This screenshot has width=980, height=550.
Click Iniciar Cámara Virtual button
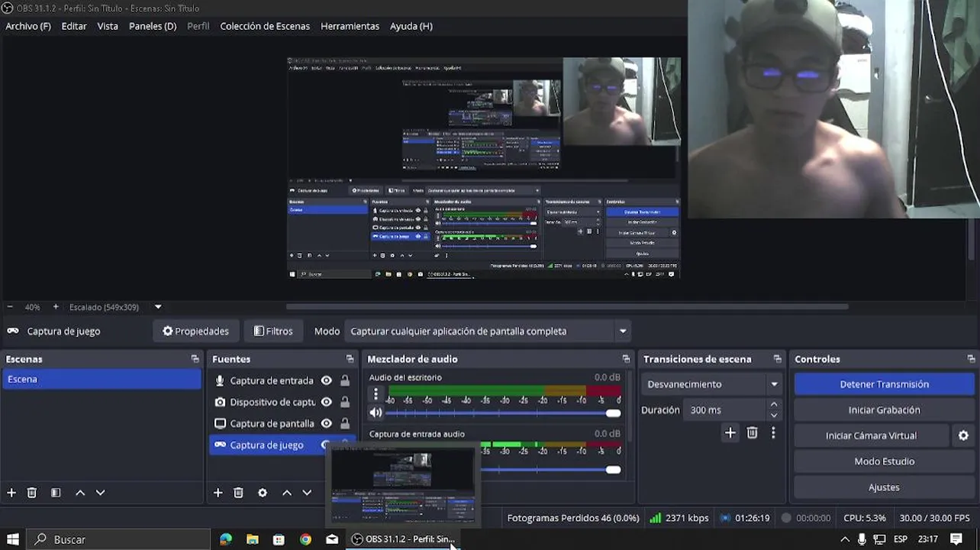pos(871,435)
